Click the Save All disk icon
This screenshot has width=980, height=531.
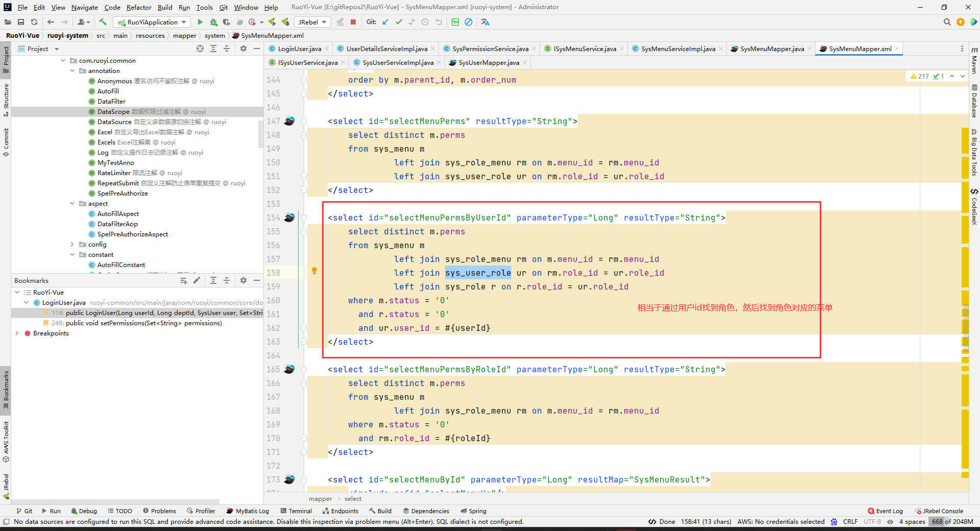(21, 22)
